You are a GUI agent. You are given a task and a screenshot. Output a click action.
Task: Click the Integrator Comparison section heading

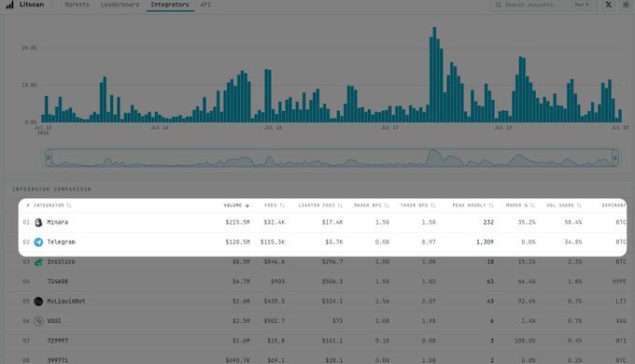(x=51, y=189)
